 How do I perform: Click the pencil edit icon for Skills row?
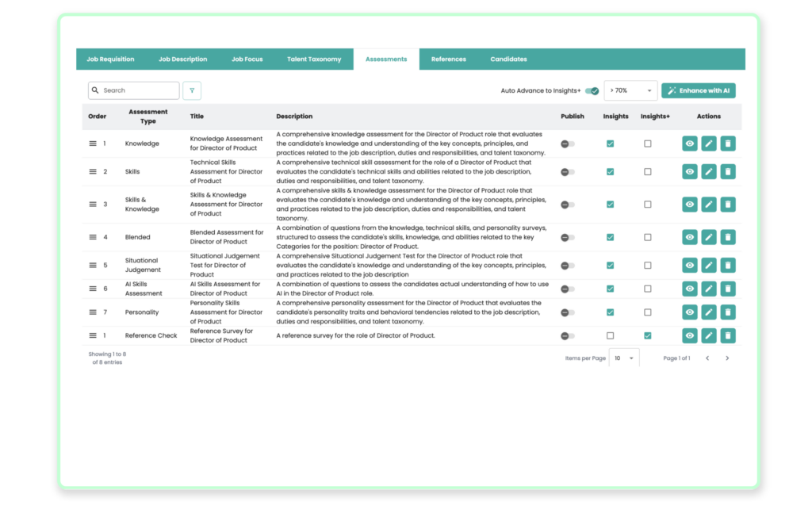(709, 172)
